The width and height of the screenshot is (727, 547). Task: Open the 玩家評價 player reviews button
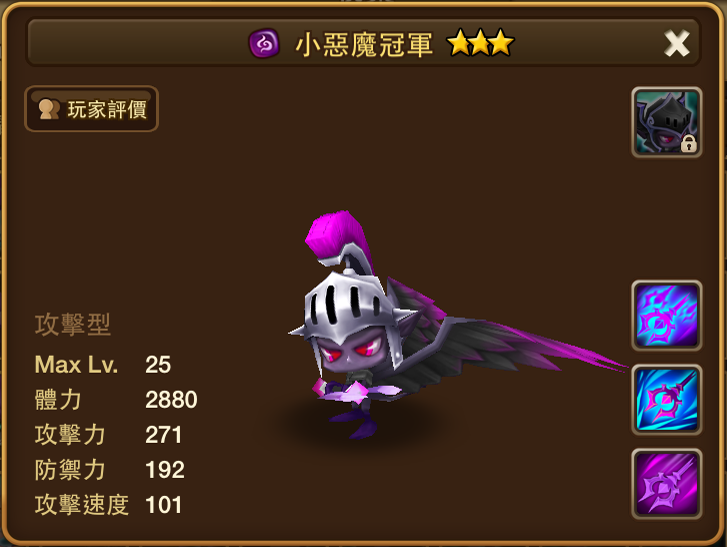91,109
